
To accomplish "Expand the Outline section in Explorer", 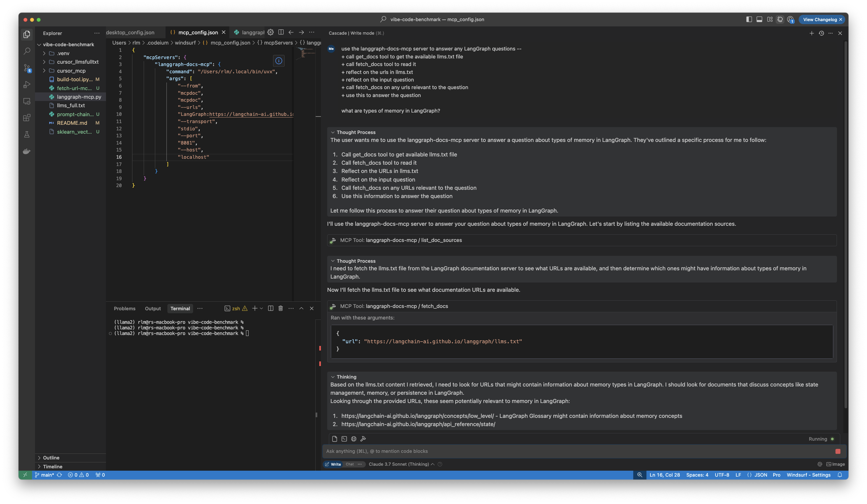I will coord(51,457).
